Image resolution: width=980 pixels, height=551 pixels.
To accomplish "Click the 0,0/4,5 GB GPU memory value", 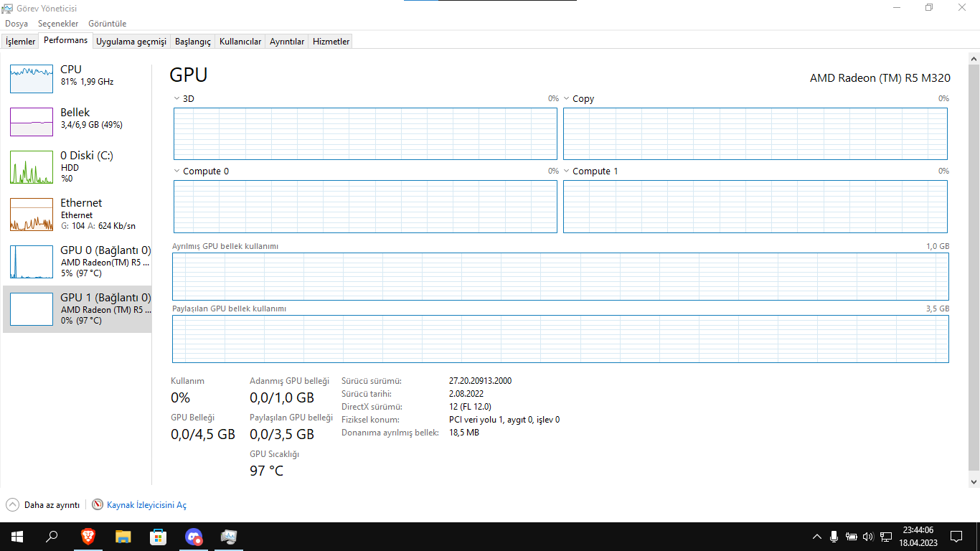I will click(203, 434).
